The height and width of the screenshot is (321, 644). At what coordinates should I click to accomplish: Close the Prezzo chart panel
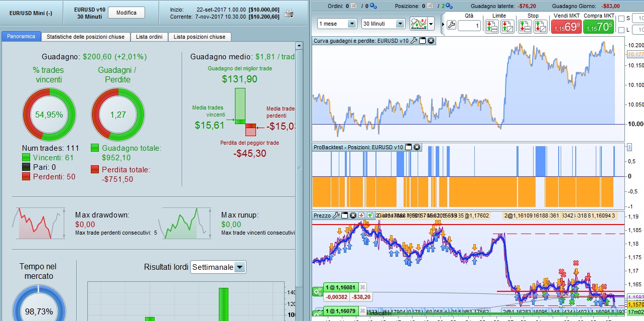tap(353, 215)
